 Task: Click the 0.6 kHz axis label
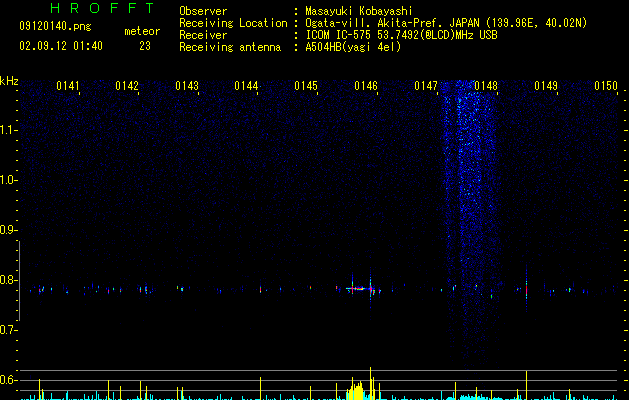tap(7, 380)
